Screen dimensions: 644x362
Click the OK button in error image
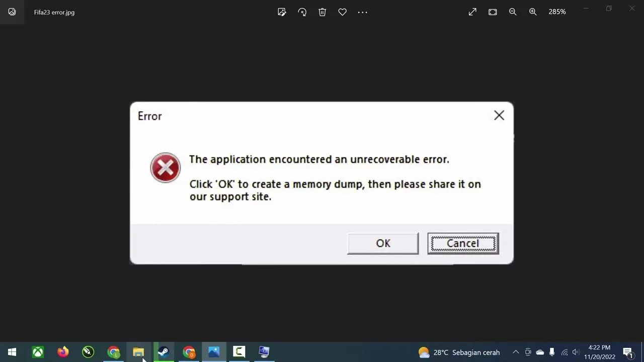pyautogui.click(x=383, y=243)
